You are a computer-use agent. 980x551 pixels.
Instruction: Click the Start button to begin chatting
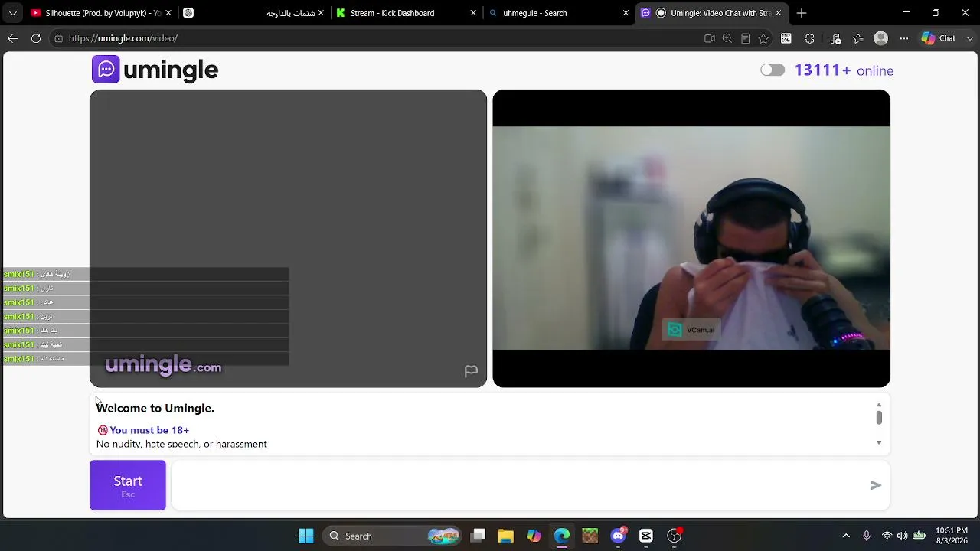coord(128,485)
